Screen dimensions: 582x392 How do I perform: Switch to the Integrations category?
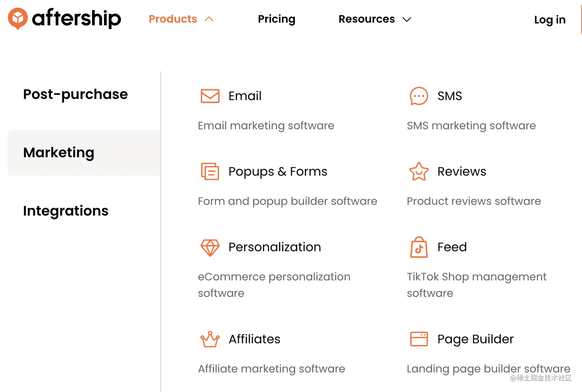click(66, 211)
